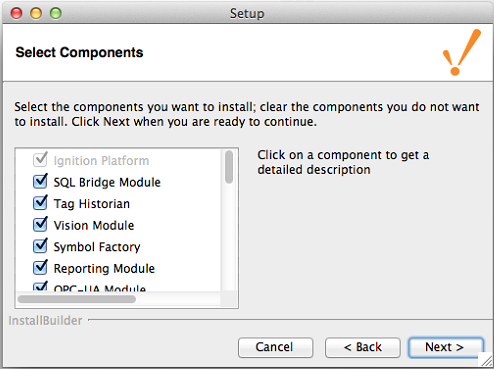Select the SQL Bridge Module label
494x369 pixels.
click(x=107, y=182)
